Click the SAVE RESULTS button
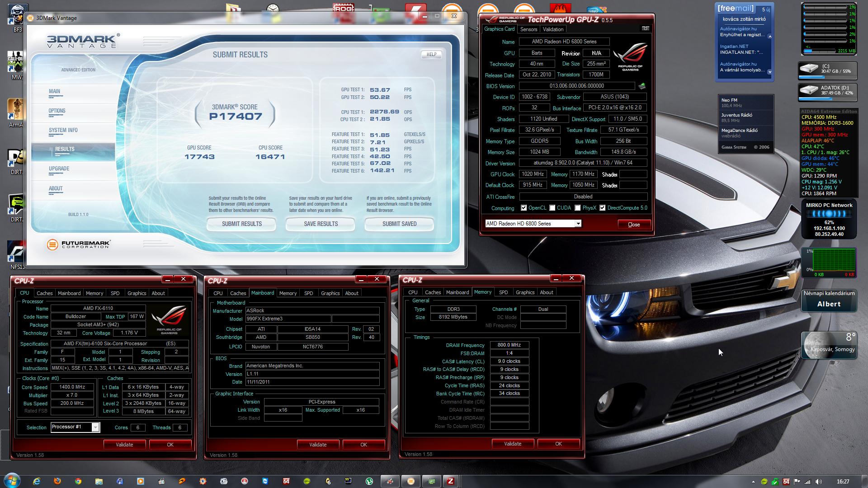The image size is (868, 488). (321, 224)
